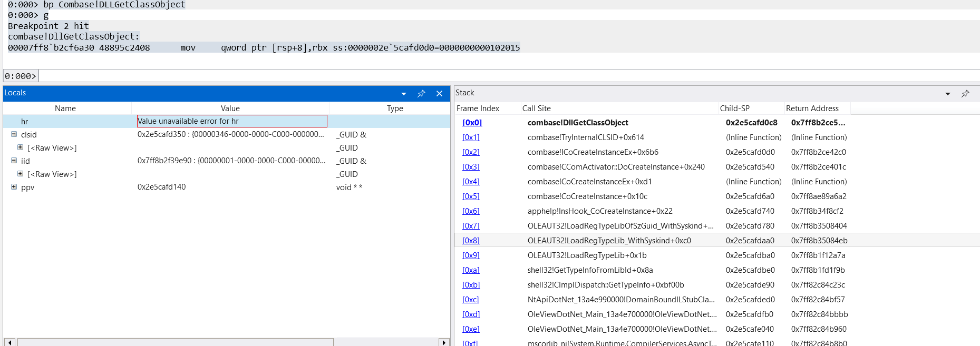Select the hr value unavailable error cell

tap(232, 121)
